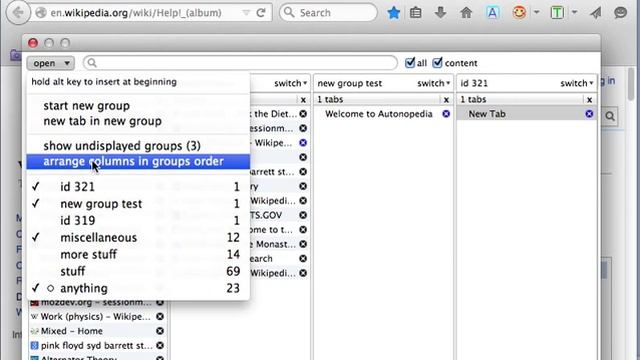Choose start new group
Viewport: 640px width, 360px height.
coord(138,106)
